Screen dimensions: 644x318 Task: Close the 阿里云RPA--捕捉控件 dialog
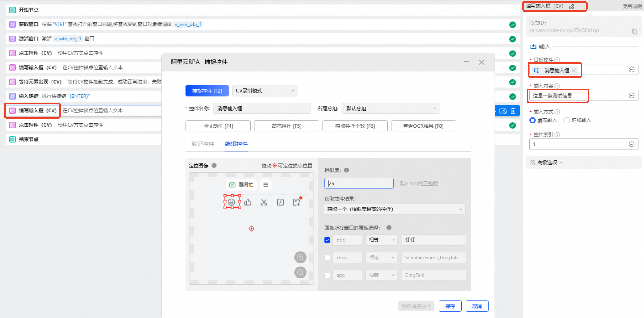click(x=481, y=62)
